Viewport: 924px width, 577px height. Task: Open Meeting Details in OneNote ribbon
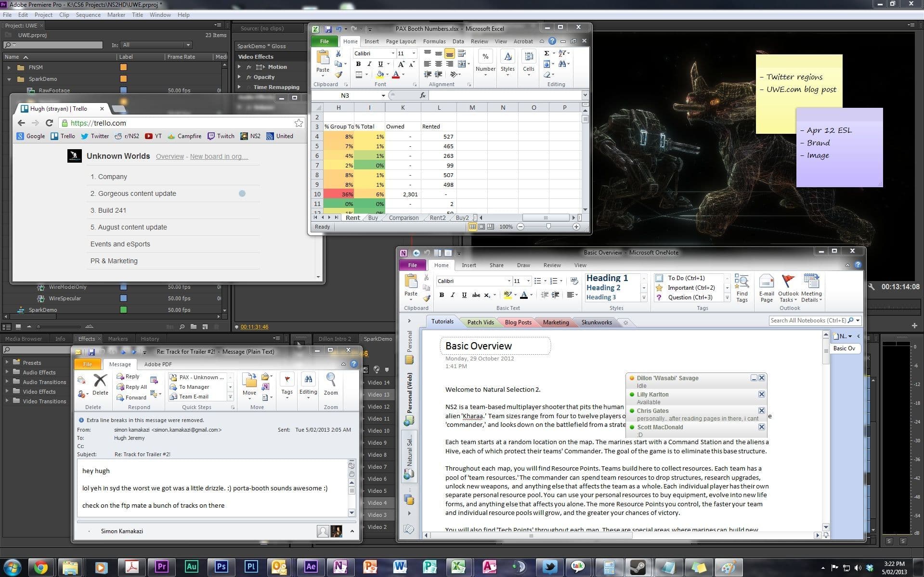[812, 289]
